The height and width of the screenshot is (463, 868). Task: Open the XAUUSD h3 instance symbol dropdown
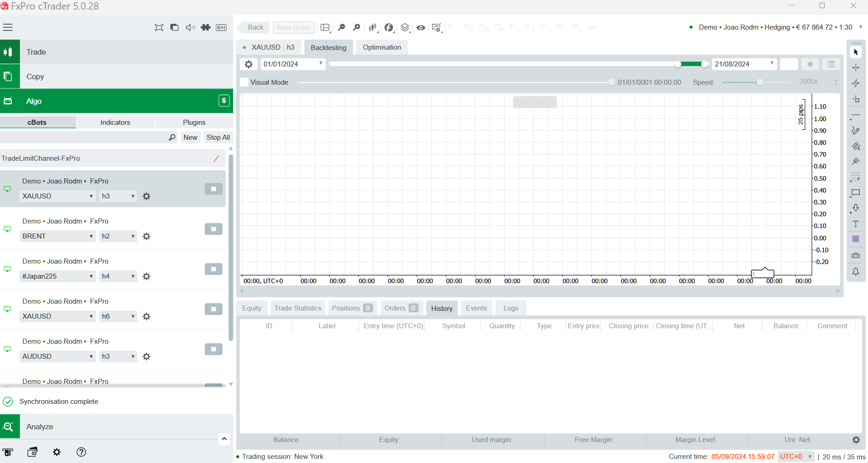point(57,196)
